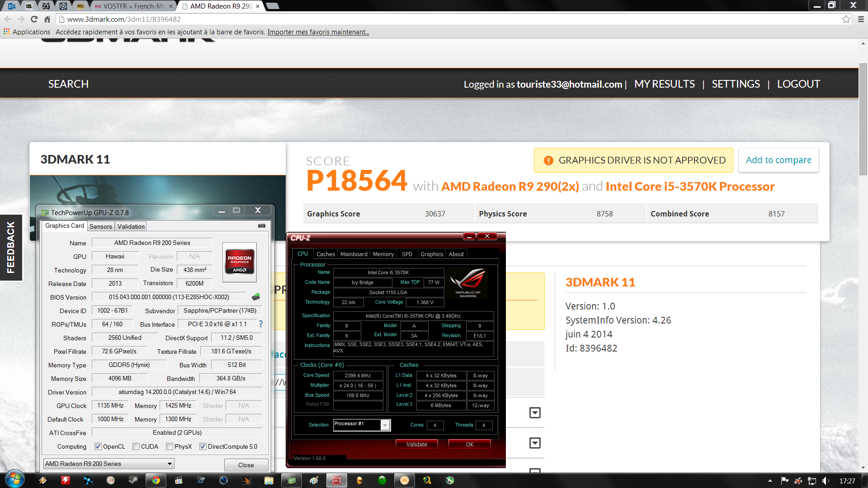Switch to CPU-Z About tab
This screenshot has height=488, width=868.
point(456,254)
